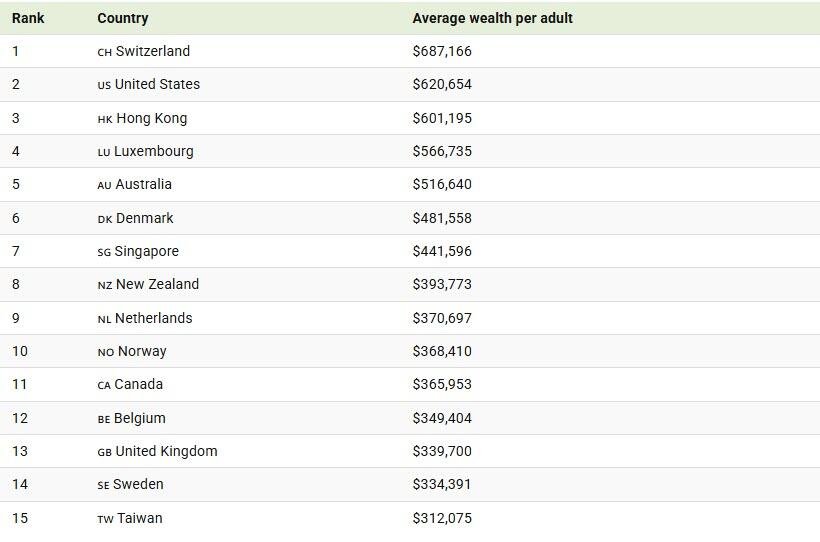Screen dimensions: 820x542
Task: Select the Netherlands country name
Action: (x=153, y=318)
